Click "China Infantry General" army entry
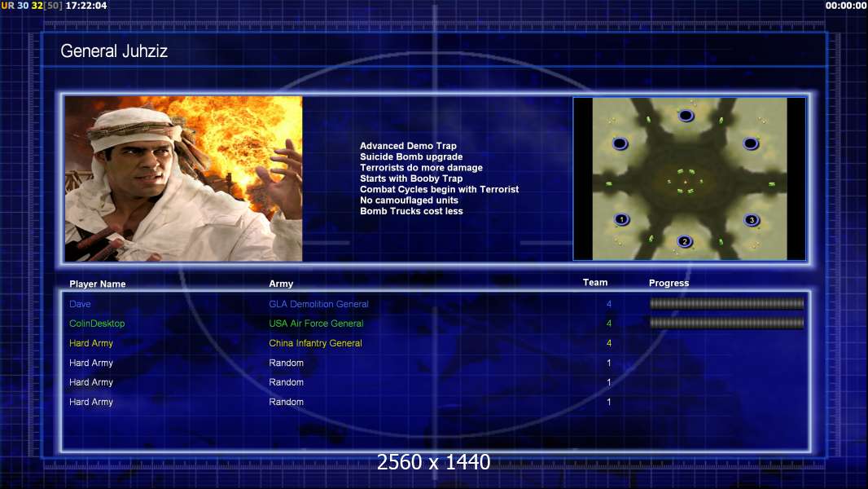This screenshot has width=868, height=489. point(316,343)
